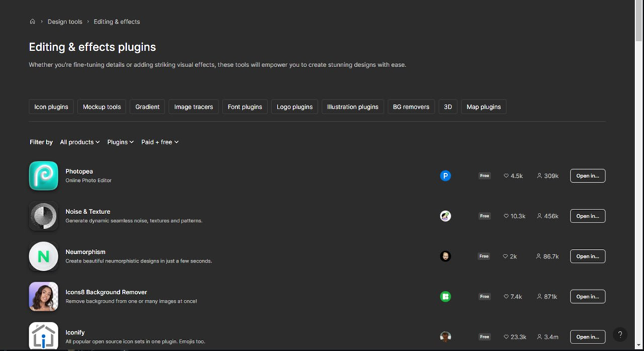
Task: Open the Icons8 Background Remover title
Action: [106, 292]
